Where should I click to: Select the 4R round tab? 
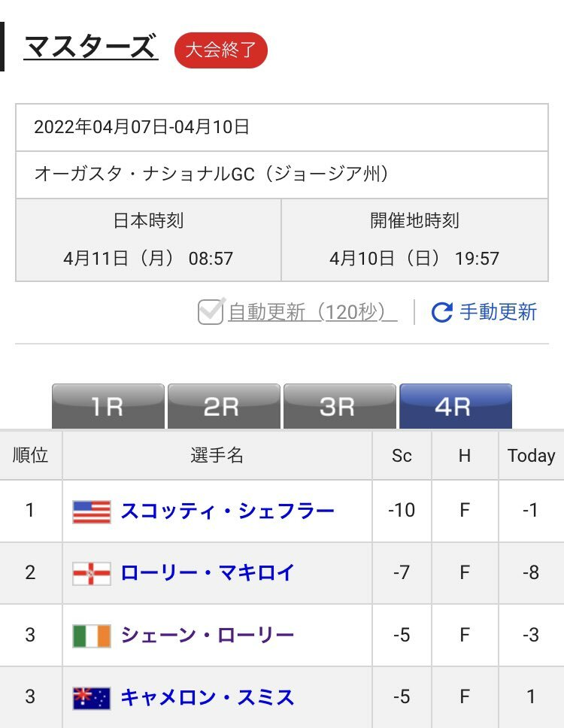(456, 406)
